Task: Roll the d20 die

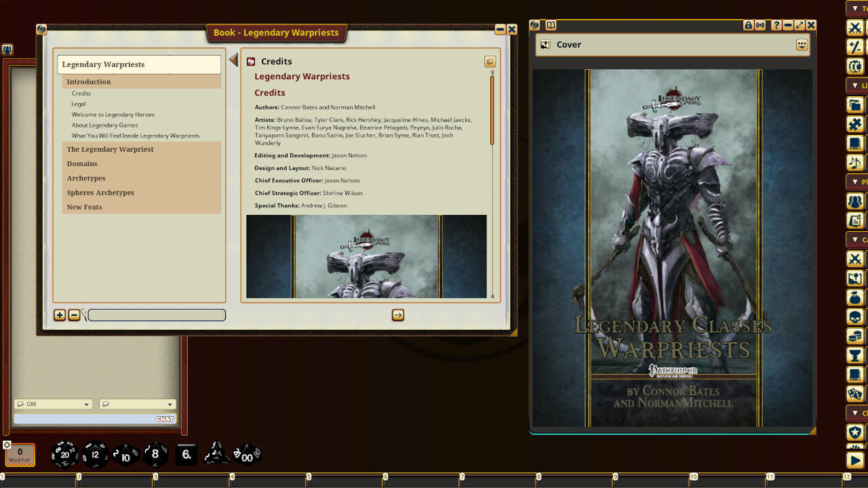Action: [64, 454]
